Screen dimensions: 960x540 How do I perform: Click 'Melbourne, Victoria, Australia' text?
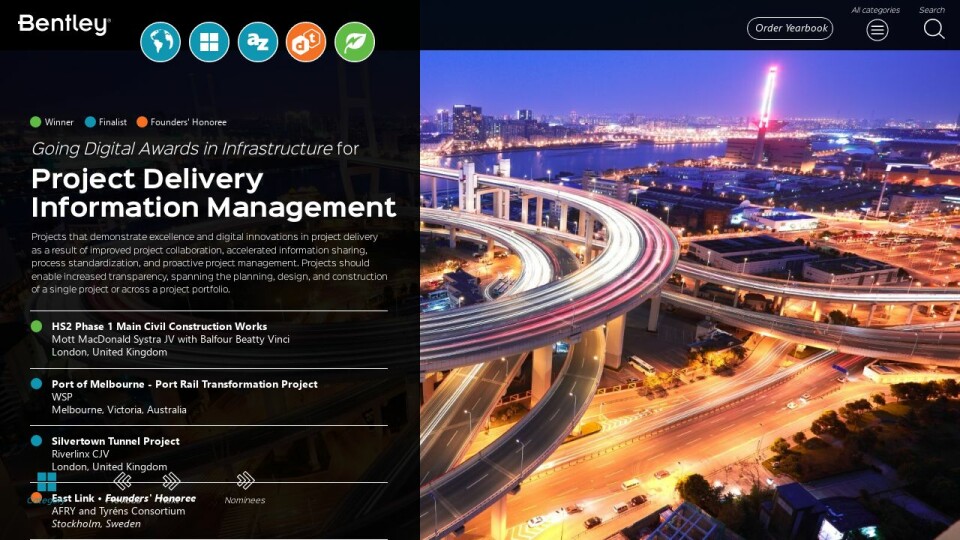click(x=119, y=410)
